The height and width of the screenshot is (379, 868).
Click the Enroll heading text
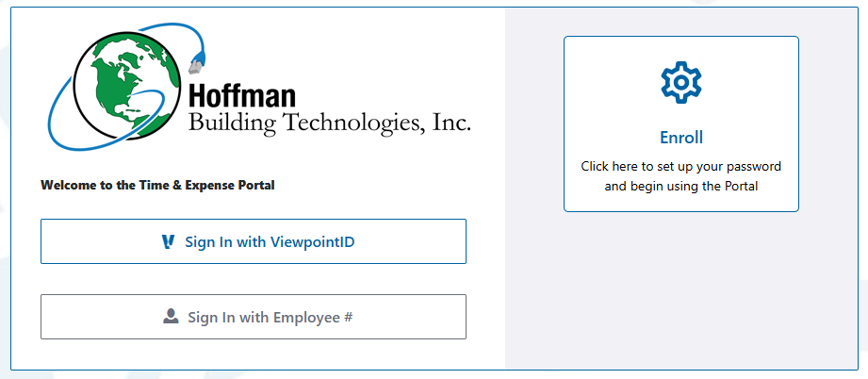tap(680, 138)
